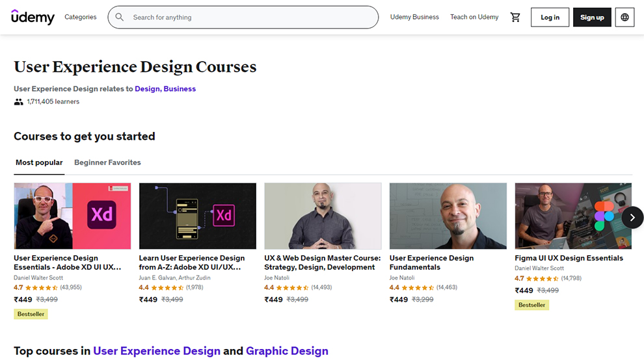644x360 pixels.
Task: Click the learners people icon
Action: click(x=18, y=102)
